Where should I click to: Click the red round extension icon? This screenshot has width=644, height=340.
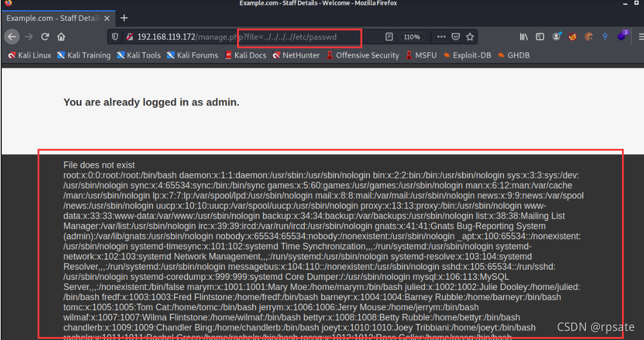(572, 37)
